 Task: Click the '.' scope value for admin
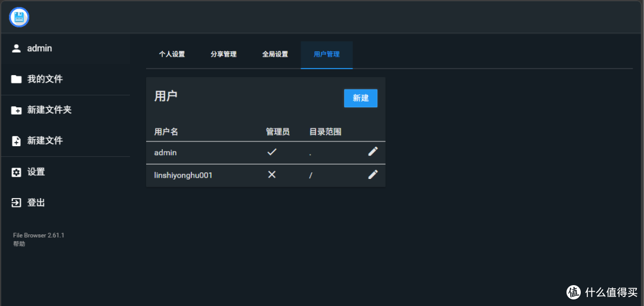[310, 154]
